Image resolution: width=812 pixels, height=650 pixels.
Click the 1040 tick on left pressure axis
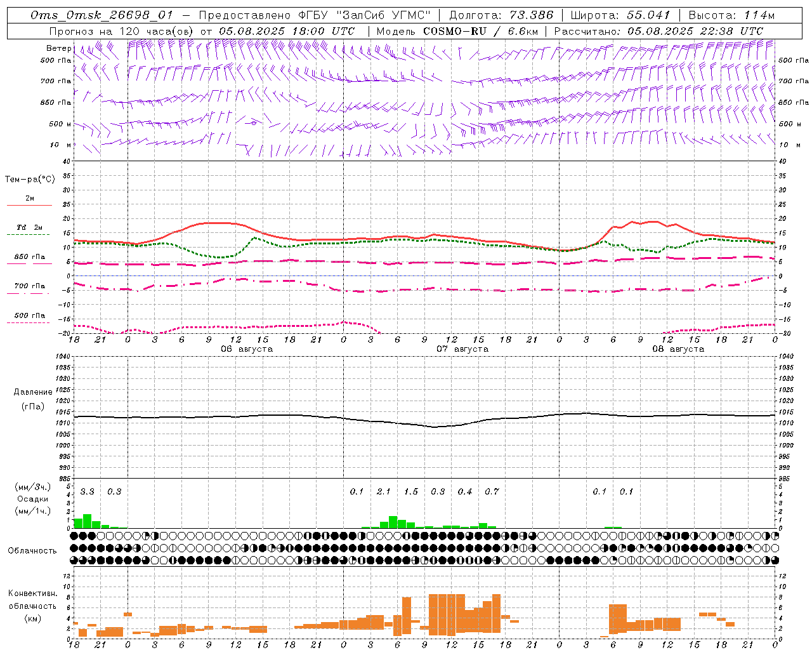point(62,357)
